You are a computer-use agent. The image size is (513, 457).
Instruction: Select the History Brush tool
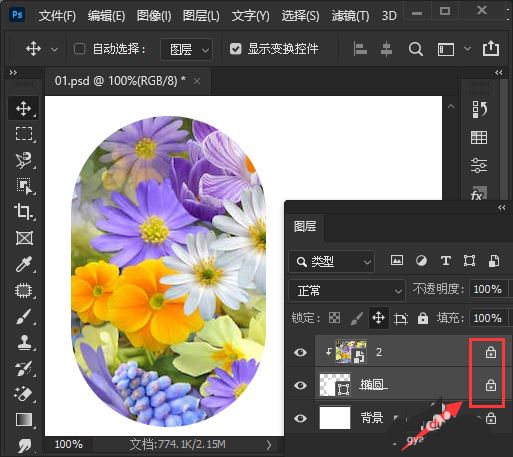point(24,368)
